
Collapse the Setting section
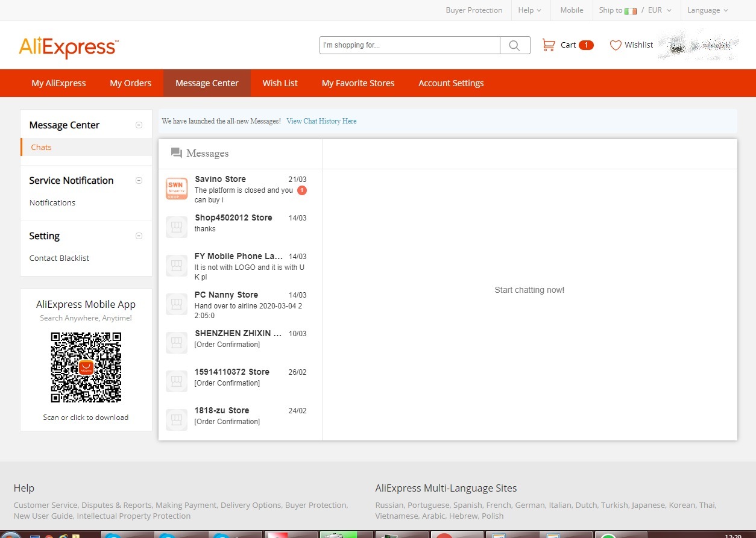pyautogui.click(x=139, y=236)
